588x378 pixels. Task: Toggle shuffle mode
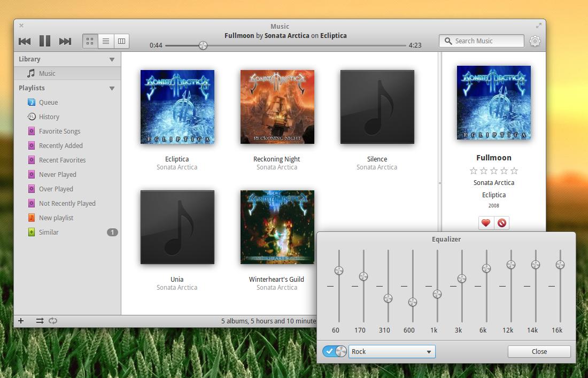point(40,321)
